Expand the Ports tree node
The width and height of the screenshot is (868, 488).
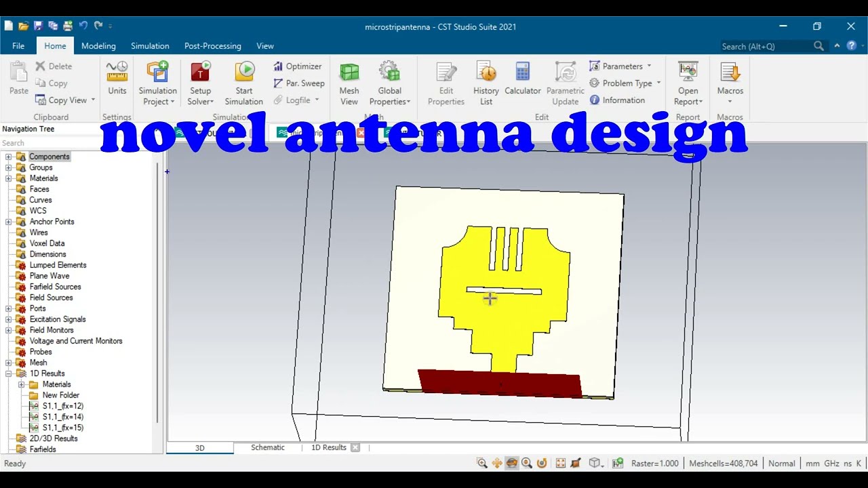[9, 308]
